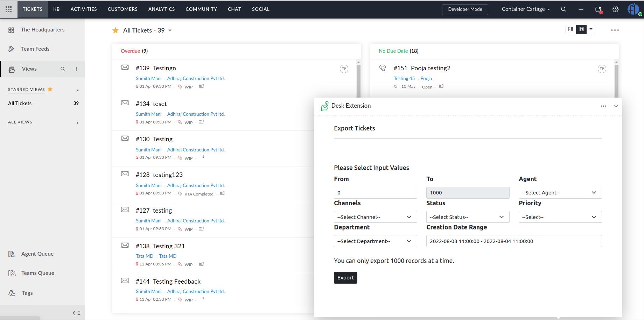This screenshot has width=644, height=320.
Task: Add a new view with plus icon
Action: click(x=76, y=69)
